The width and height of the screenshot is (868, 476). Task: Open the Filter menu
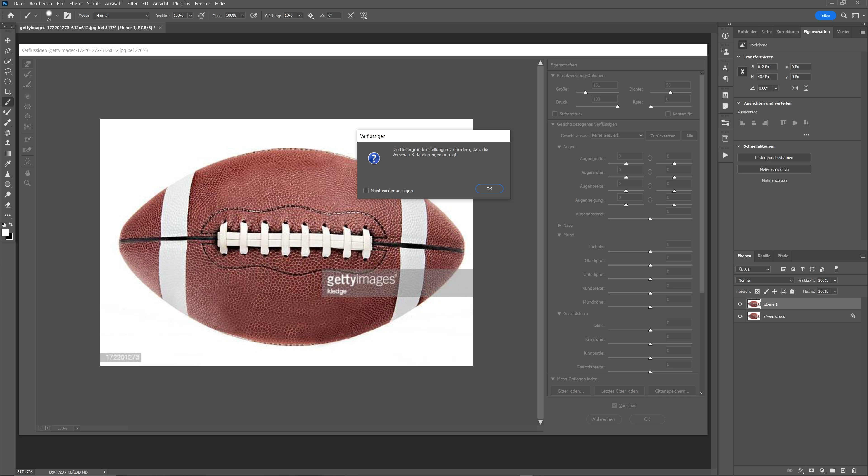(132, 3)
